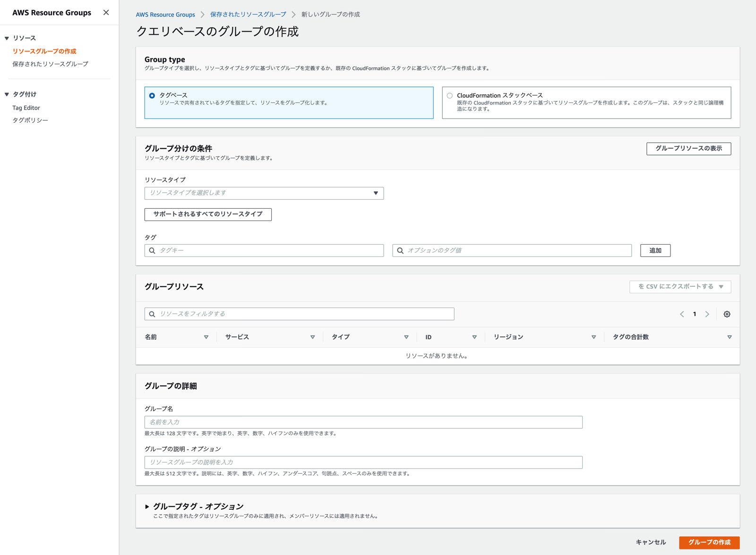This screenshot has width=756, height=555.
Task: Click the search icon in the resource filter field
Action: pyautogui.click(x=152, y=314)
